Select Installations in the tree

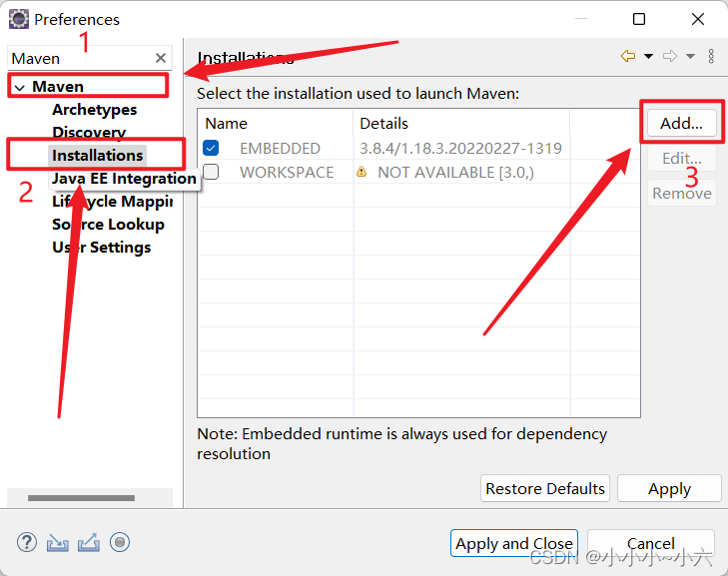click(98, 156)
